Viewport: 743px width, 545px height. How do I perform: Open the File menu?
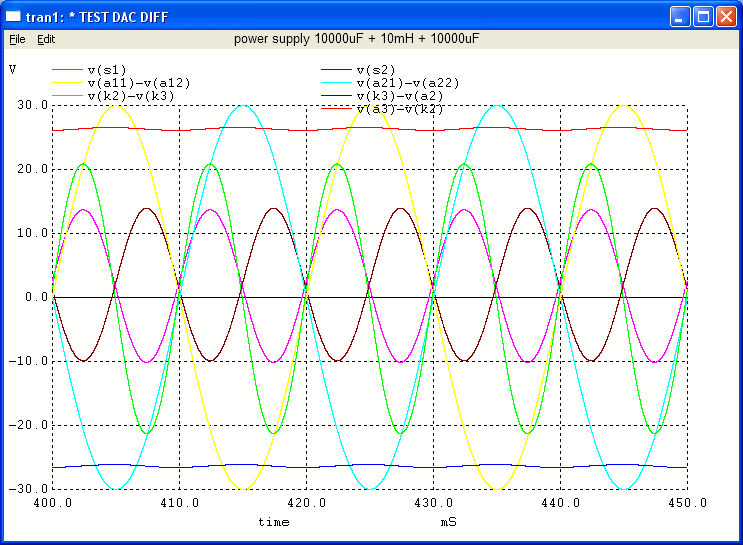click(x=17, y=39)
